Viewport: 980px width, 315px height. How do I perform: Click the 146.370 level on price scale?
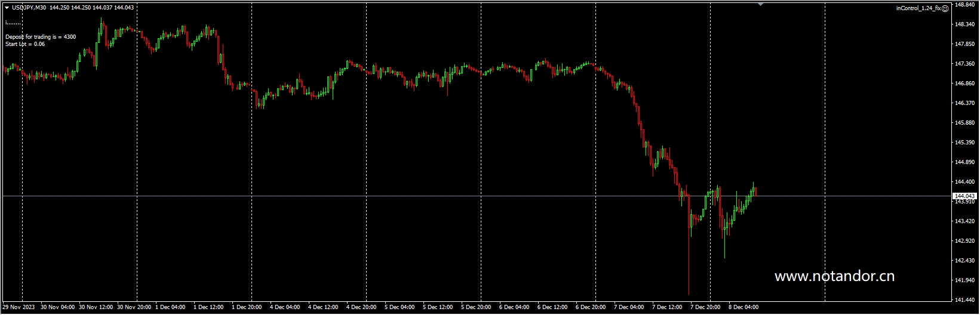965,103
